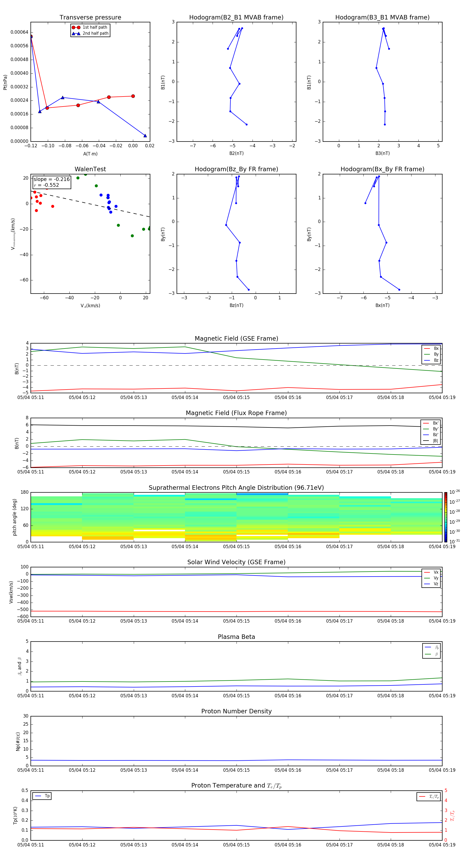The image size is (473, 868).
Task: Click the 'B3(nT)' x-axis label
Action: click(x=382, y=153)
